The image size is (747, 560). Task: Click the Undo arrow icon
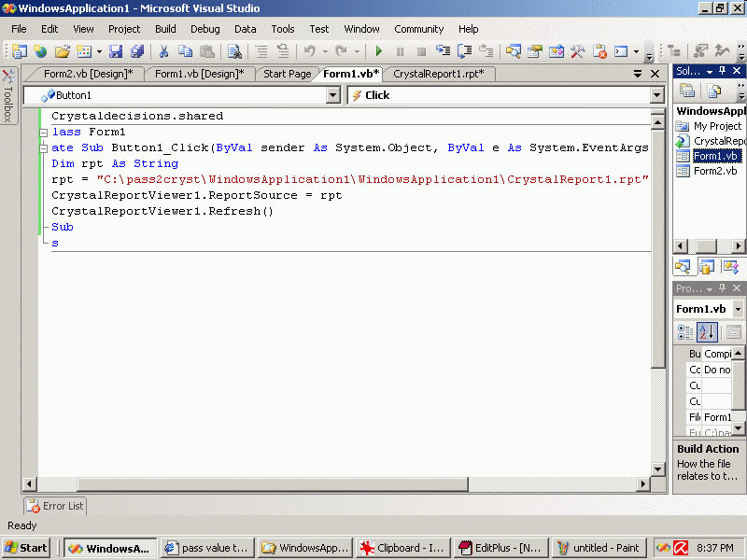tap(310, 51)
